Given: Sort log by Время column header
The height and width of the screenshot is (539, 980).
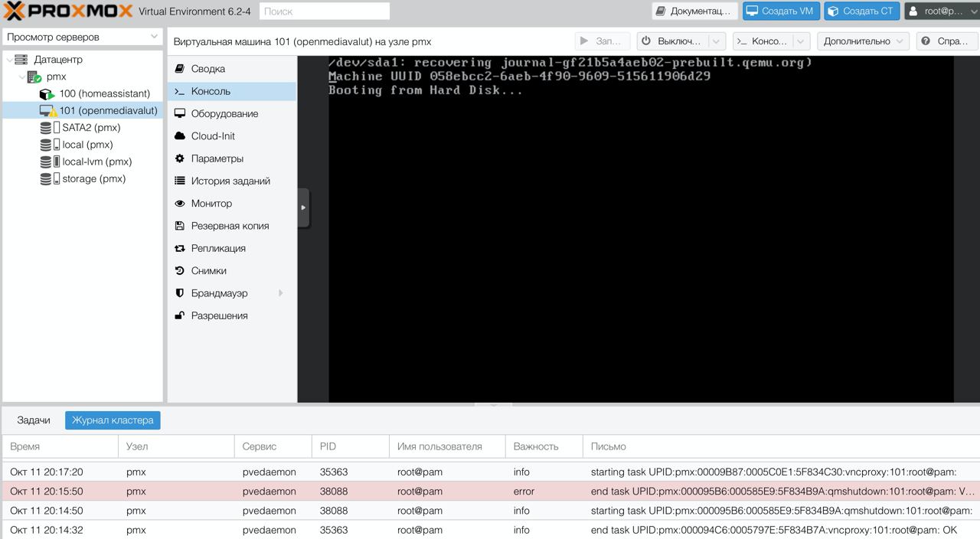Looking at the screenshot, I should coord(60,446).
